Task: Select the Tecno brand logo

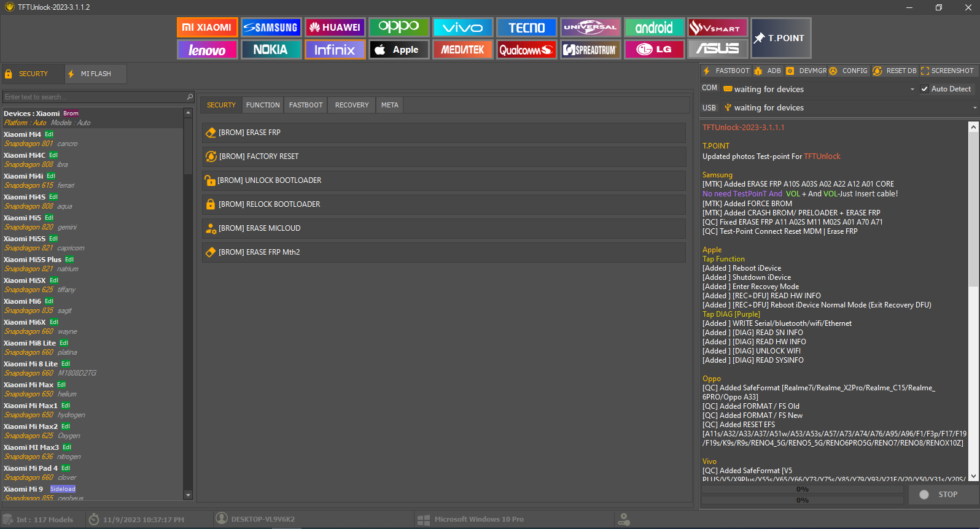Action: click(x=526, y=27)
